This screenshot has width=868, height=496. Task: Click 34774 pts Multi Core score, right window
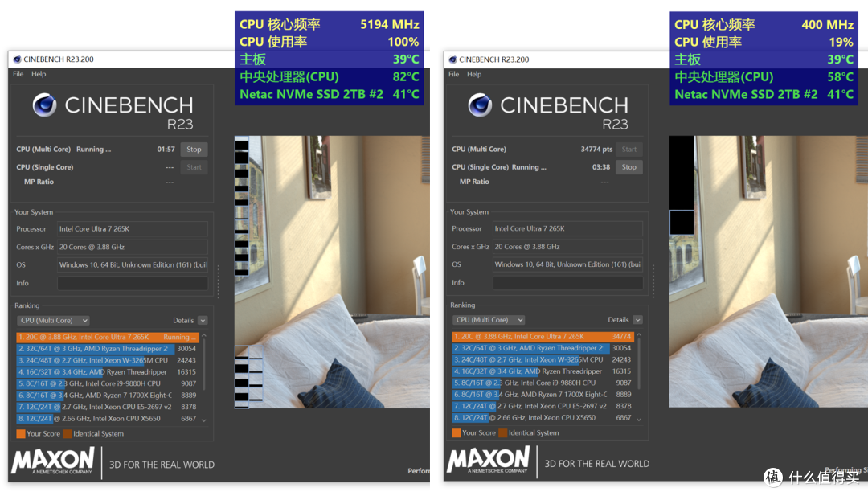point(596,150)
